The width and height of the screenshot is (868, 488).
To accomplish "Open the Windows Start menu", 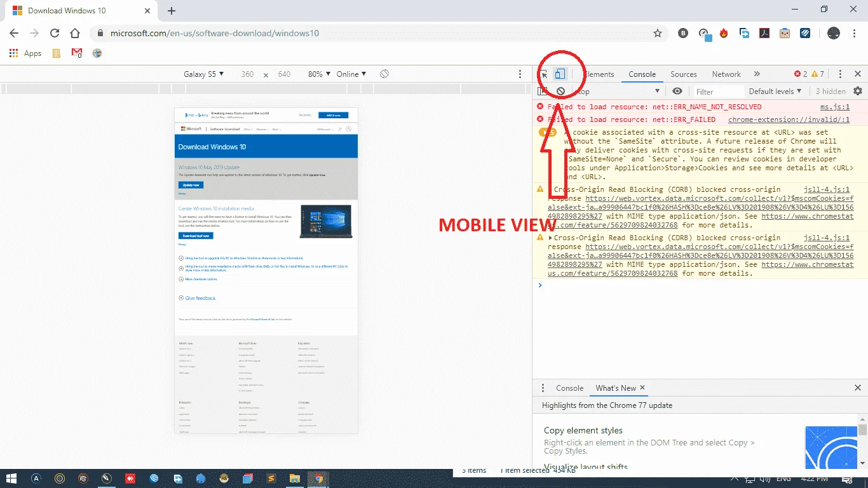I will click(11, 478).
